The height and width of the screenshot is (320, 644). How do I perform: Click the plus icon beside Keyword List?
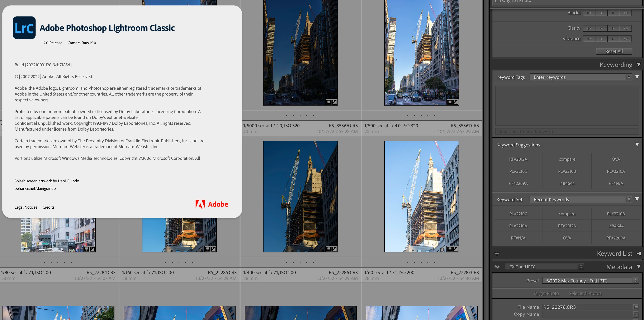[497, 253]
